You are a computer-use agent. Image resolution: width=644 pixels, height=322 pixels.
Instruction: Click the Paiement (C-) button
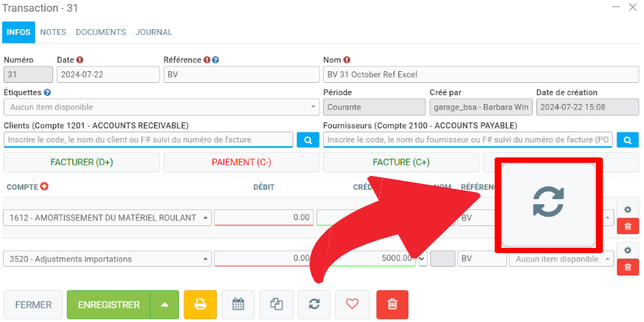pyautogui.click(x=241, y=162)
